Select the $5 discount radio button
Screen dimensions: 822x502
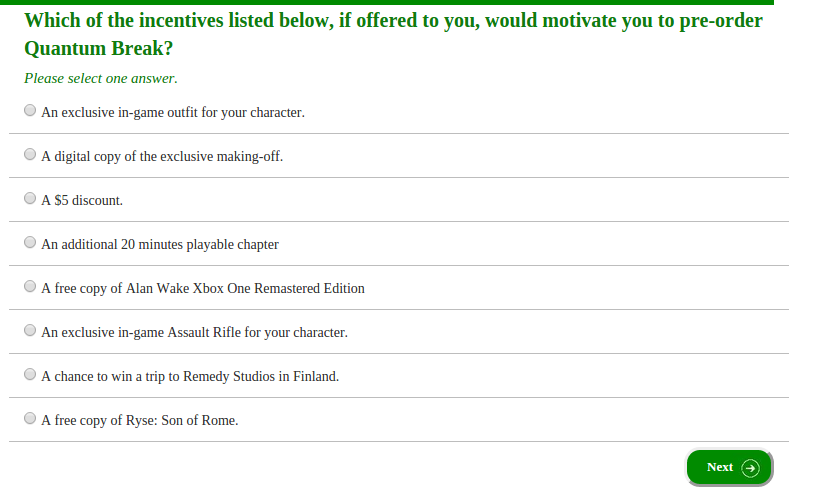[30, 198]
